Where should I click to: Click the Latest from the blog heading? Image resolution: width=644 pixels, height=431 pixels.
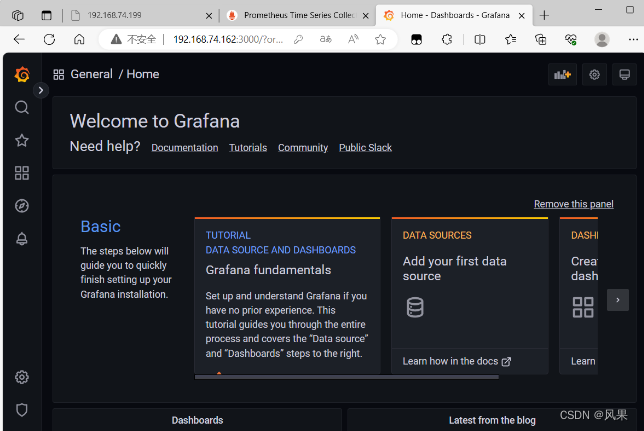pyautogui.click(x=492, y=420)
